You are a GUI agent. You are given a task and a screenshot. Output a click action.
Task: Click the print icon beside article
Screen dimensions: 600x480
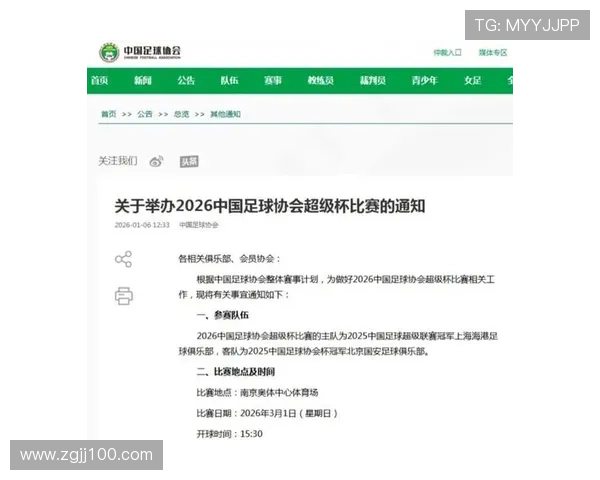(124, 296)
